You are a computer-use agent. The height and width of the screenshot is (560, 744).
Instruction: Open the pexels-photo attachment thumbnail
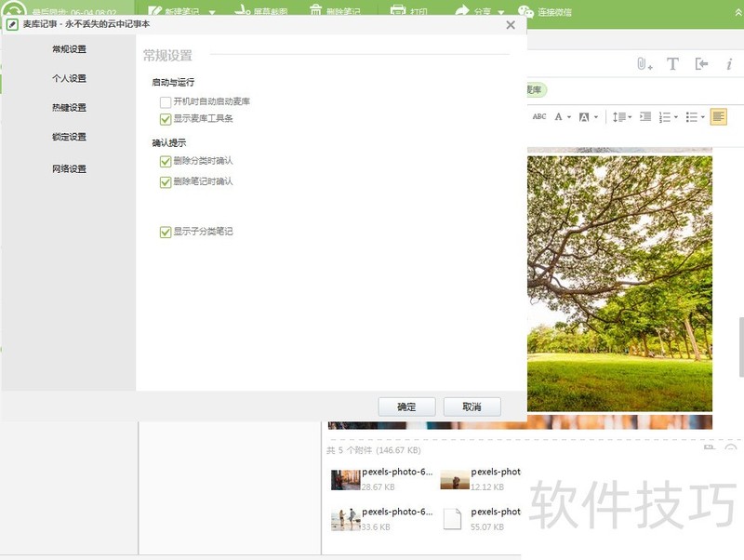[346, 478]
